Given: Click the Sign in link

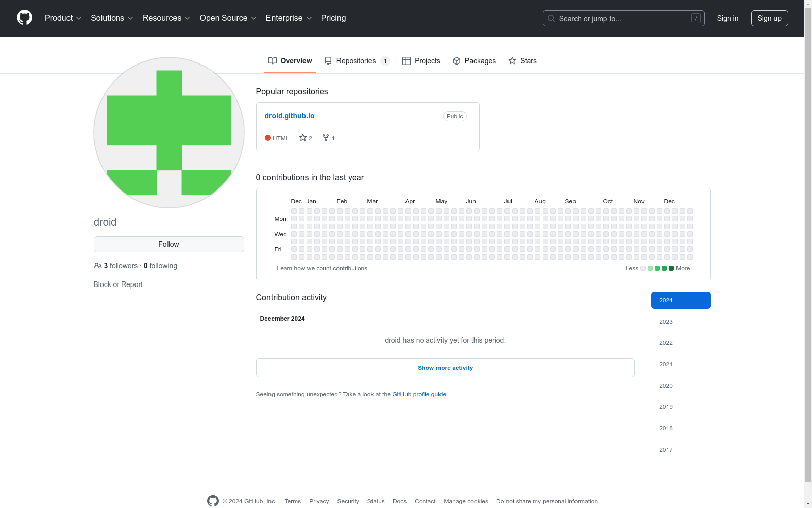Looking at the screenshot, I should point(728,18).
